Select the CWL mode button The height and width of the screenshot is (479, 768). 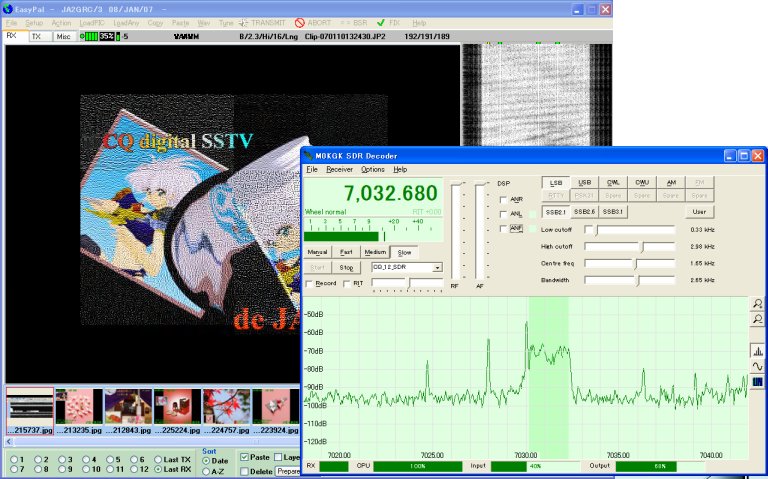pyautogui.click(x=613, y=183)
